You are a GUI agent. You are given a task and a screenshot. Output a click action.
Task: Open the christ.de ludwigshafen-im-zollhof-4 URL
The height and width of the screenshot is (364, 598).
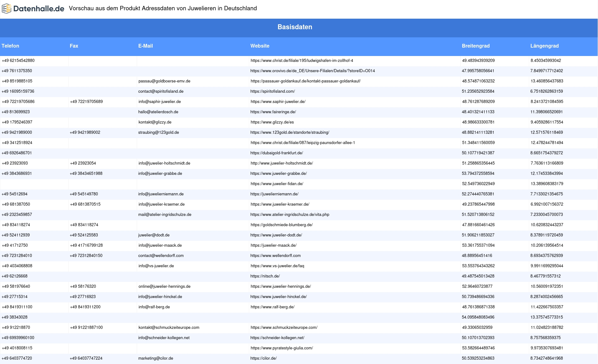click(x=302, y=61)
